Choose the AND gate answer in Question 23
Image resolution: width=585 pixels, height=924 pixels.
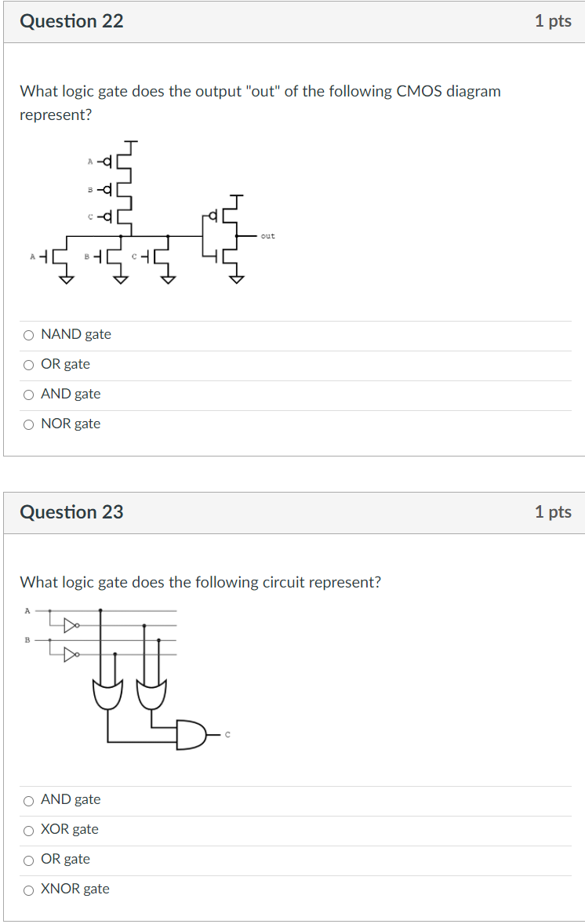coord(28,799)
